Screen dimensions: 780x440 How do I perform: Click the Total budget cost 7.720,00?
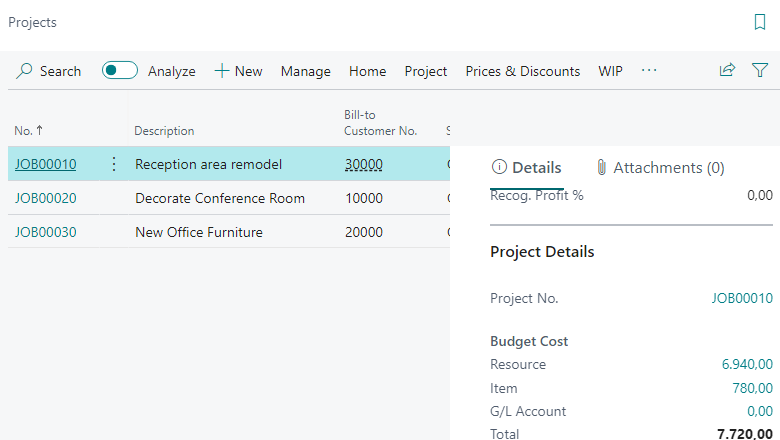pos(745,434)
